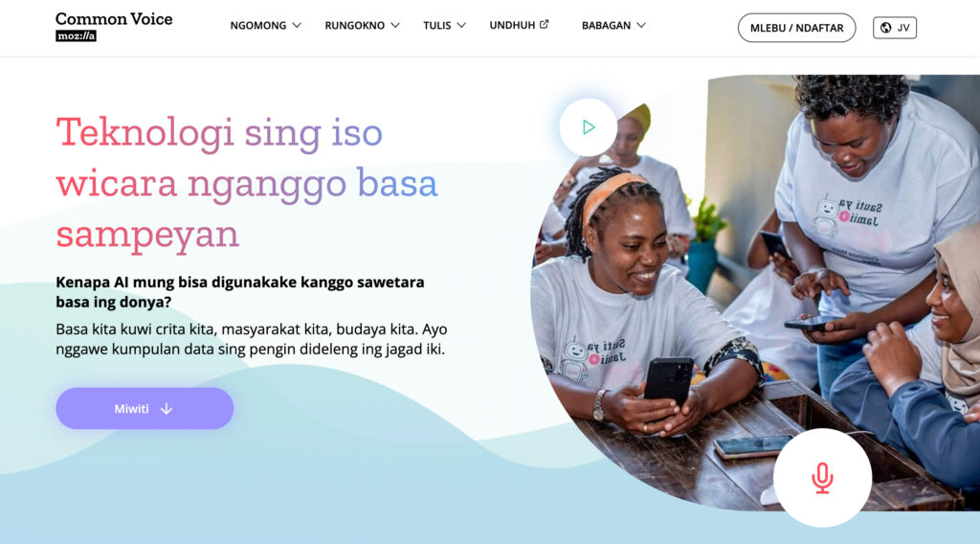
Task: Click the down arrow inside Miwiti button
Action: click(167, 408)
